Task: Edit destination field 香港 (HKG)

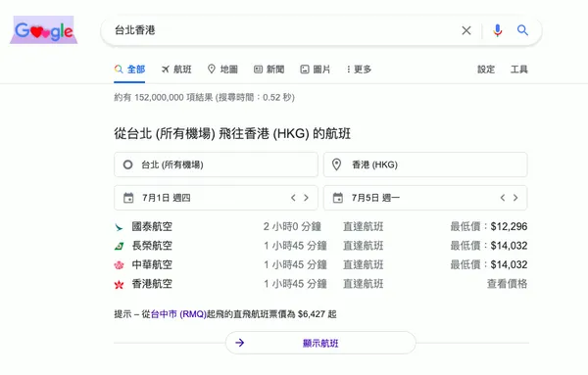Action: click(x=425, y=164)
